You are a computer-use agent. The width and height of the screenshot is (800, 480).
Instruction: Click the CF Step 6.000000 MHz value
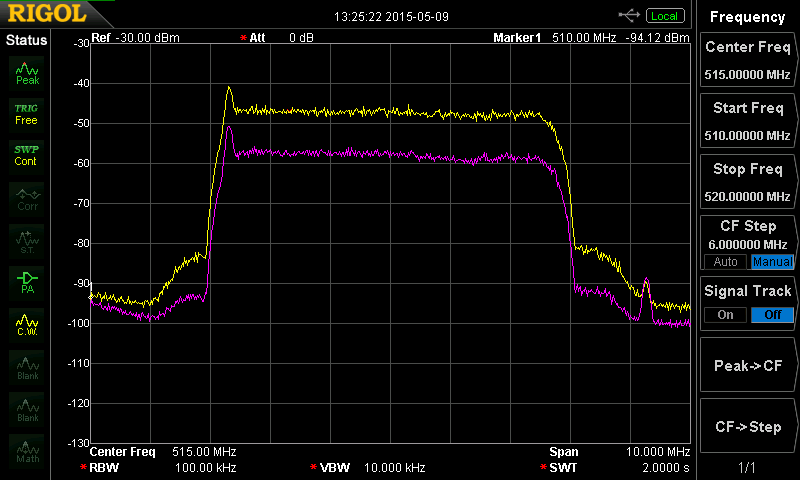point(747,244)
